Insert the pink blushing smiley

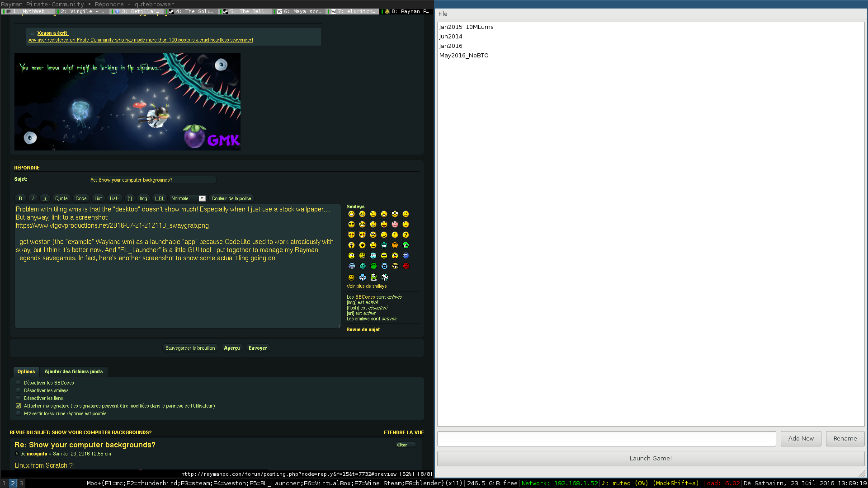(395, 225)
